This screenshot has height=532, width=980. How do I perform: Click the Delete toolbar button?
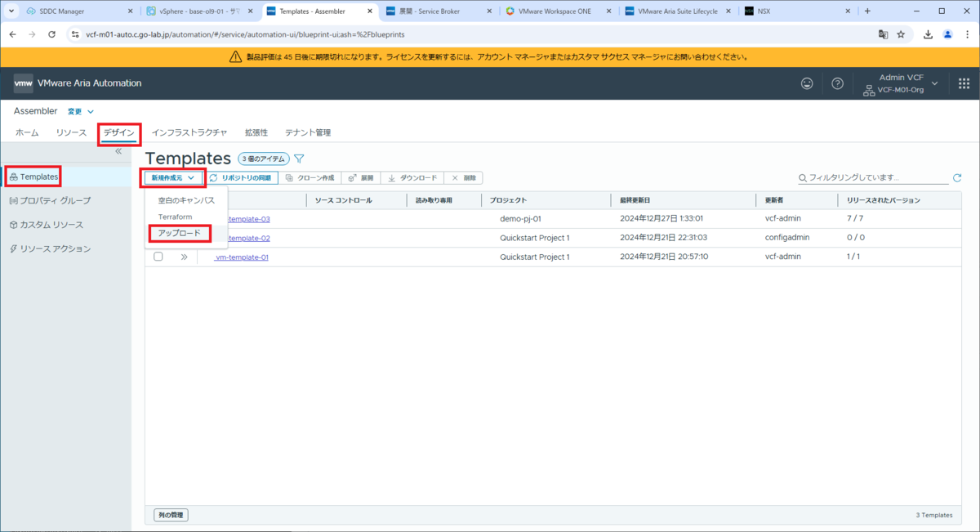tap(464, 177)
